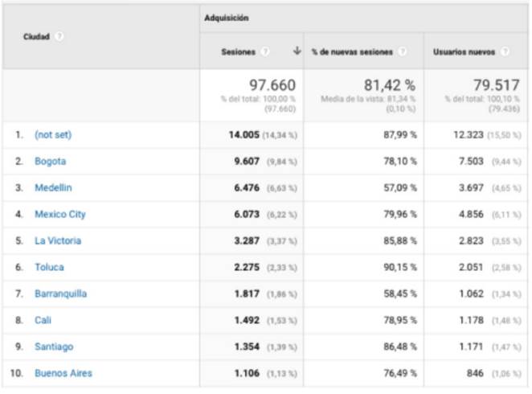
Task: Select Mexico City in the table
Action: click(59, 215)
